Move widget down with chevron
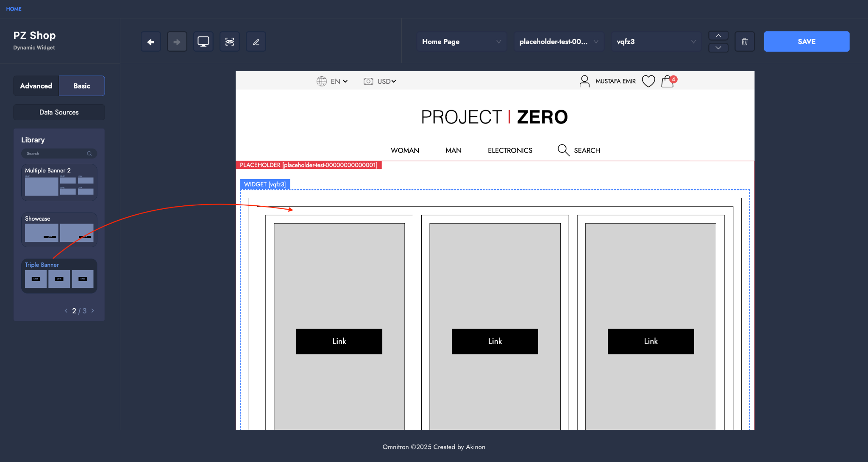The height and width of the screenshot is (462, 868). [718, 47]
